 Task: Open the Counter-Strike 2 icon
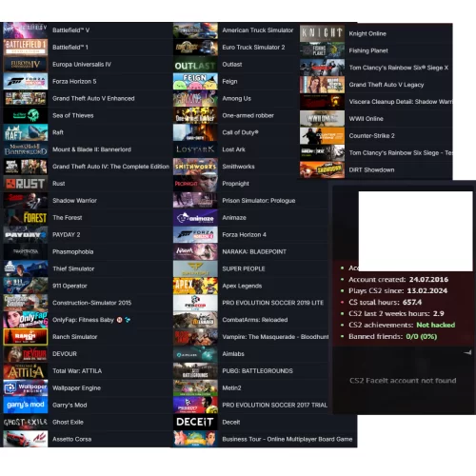tap(322, 136)
